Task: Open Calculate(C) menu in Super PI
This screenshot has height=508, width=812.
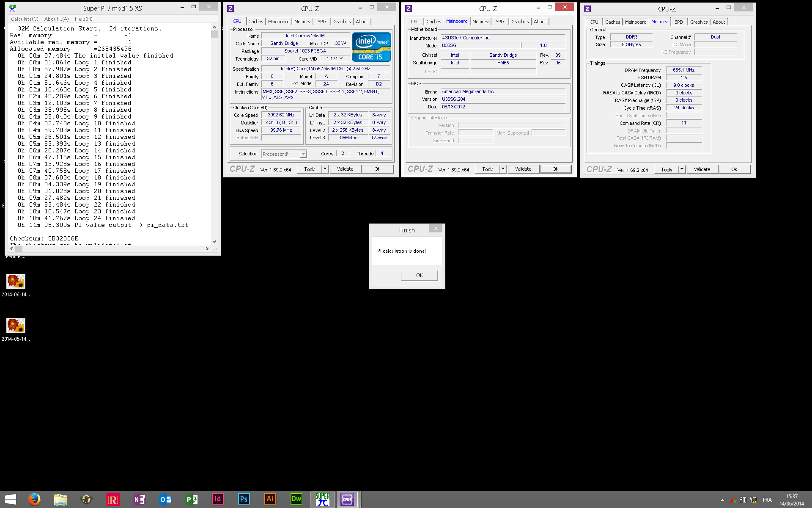Action: (25, 19)
